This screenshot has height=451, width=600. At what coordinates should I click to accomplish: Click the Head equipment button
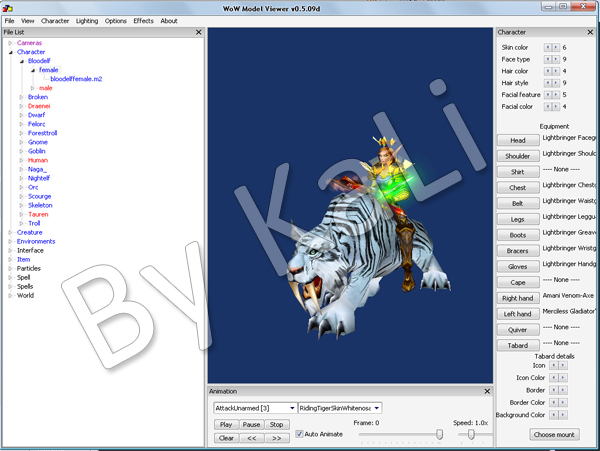click(x=518, y=140)
